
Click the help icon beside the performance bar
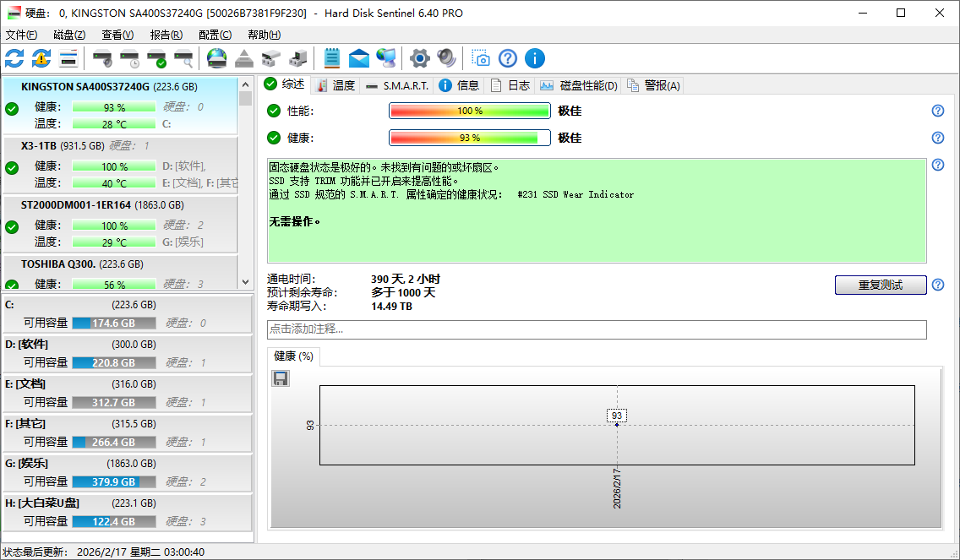(x=937, y=111)
